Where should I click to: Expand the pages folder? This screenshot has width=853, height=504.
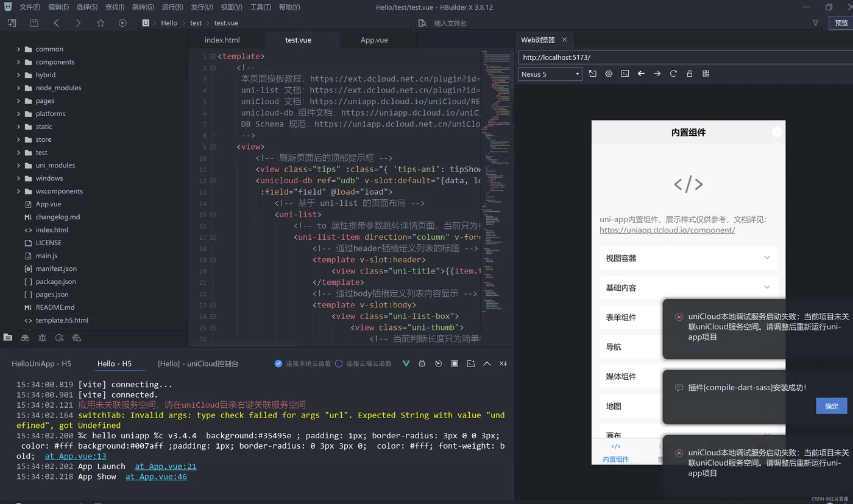pos(18,101)
